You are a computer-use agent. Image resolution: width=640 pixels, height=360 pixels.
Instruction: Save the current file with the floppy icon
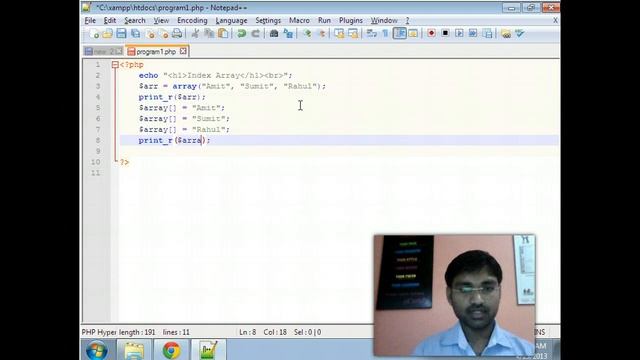(121, 34)
